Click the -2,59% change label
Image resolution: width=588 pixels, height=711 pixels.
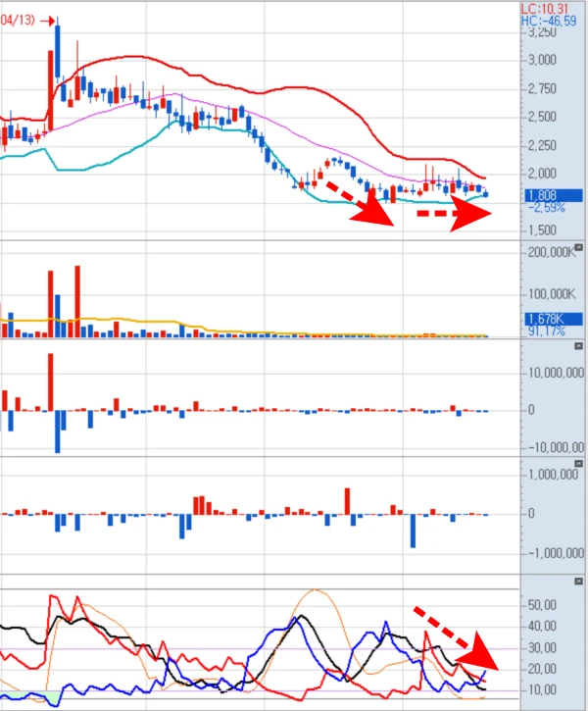click(547, 208)
